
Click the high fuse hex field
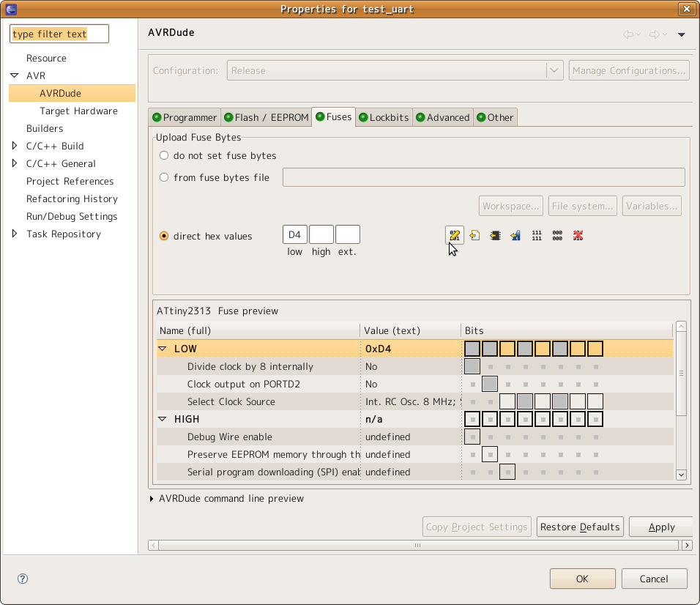[321, 234]
